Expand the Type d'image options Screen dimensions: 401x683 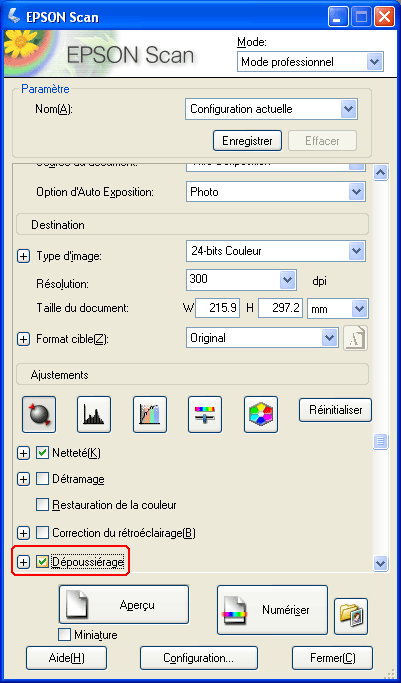[x=23, y=257]
